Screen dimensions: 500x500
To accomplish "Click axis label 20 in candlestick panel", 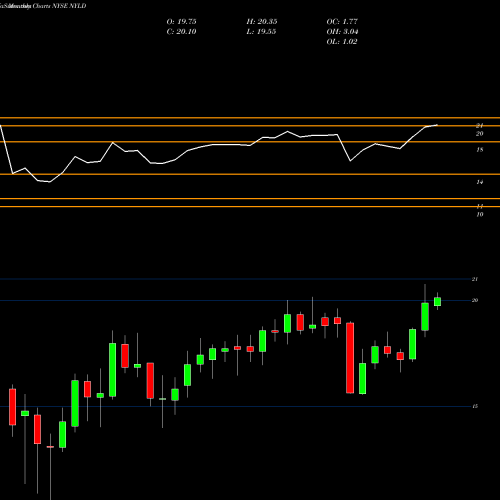I will (x=475, y=300).
